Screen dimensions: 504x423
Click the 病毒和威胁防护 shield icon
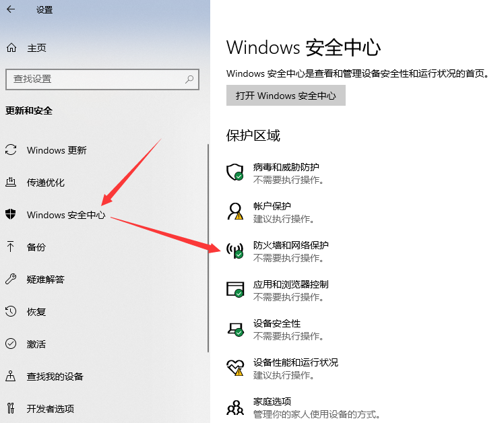[x=235, y=172]
